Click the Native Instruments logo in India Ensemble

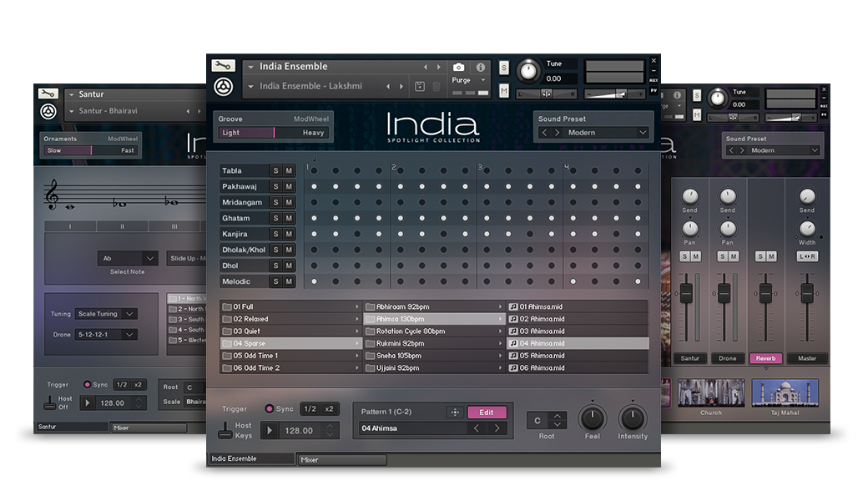coord(223,87)
